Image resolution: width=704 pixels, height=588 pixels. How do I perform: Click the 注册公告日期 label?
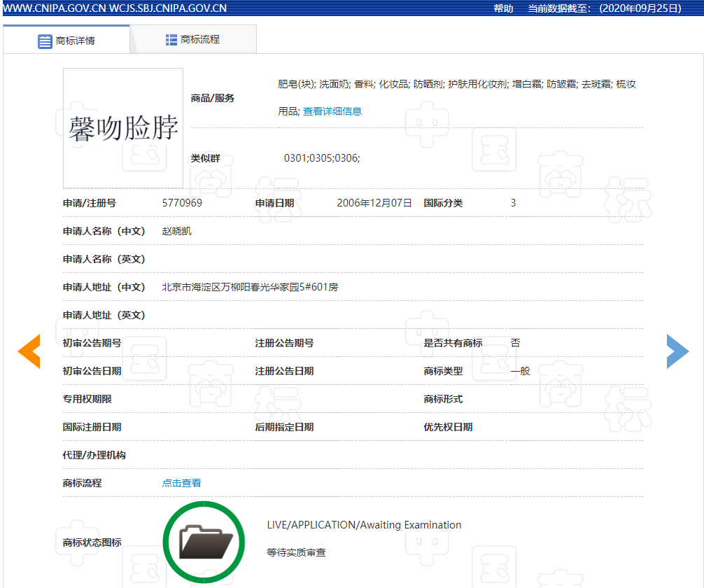(x=284, y=371)
